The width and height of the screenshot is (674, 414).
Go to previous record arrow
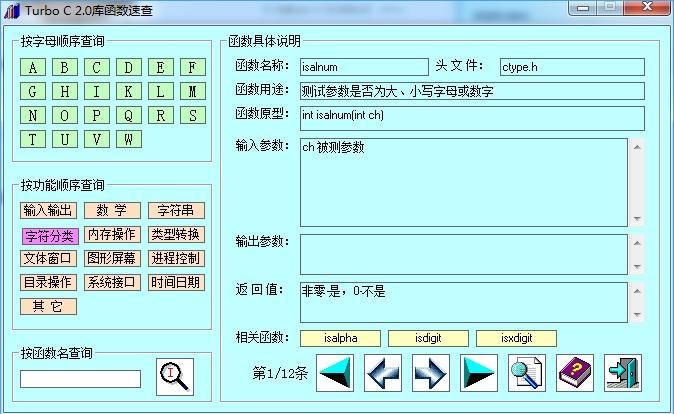coord(383,373)
